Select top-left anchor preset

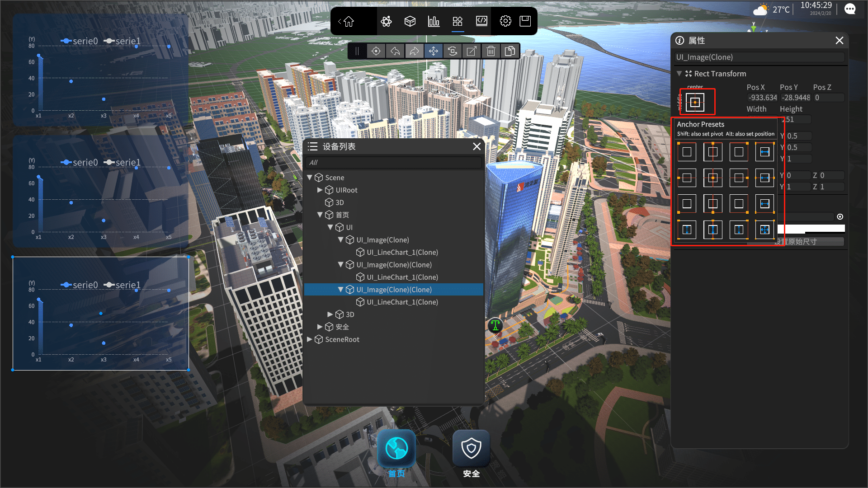pos(687,152)
